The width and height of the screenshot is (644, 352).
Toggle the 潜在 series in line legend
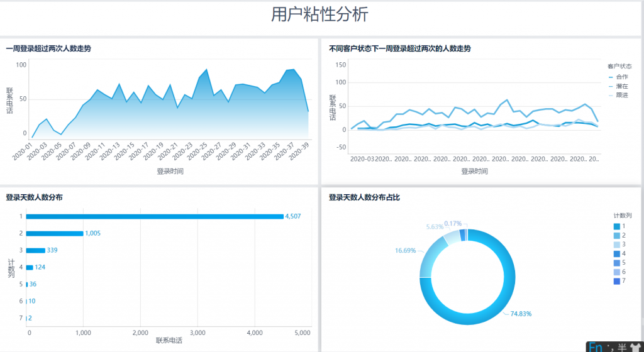click(x=618, y=86)
